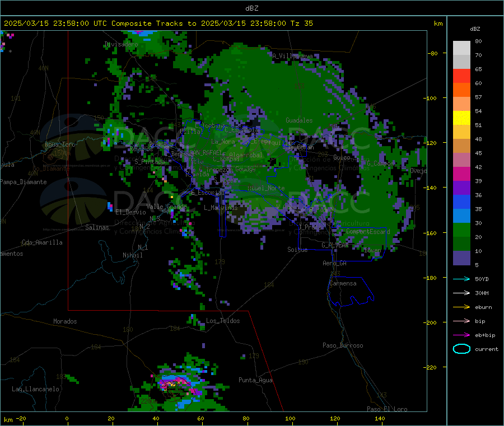Click the 'Paso_Barroso' location label
504x426 pixels.
343,345
